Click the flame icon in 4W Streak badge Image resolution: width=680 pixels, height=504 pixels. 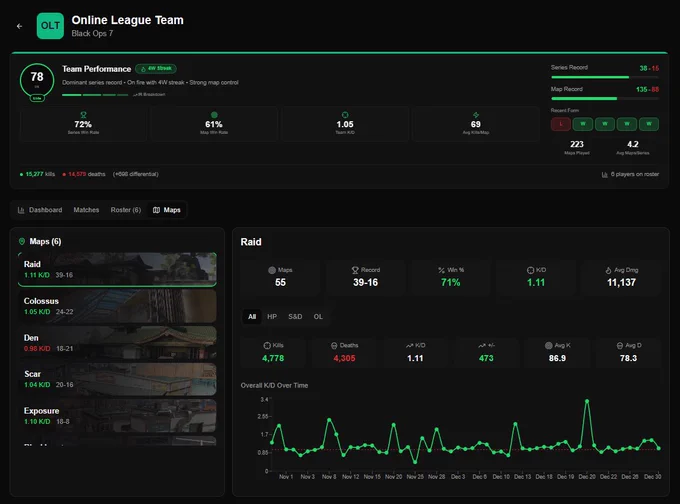143,69
